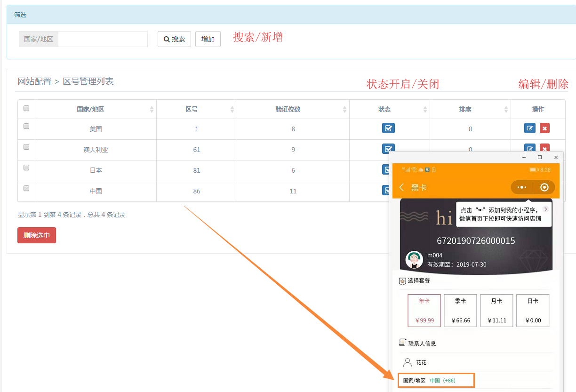
Task: Click the 美国 country cell
Action: tap(96, 129)
